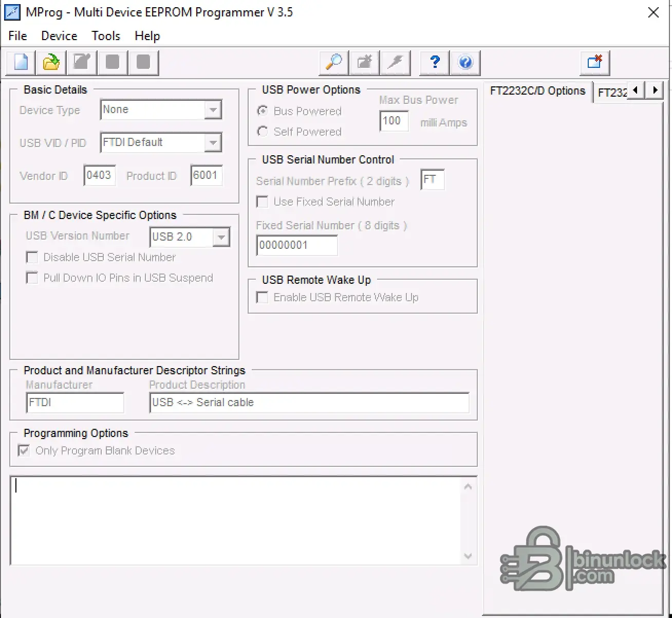Click the Product ID field showing 6001
This screenshot has height=618, width=672.
pyautogui.click(x=206, y=175)
